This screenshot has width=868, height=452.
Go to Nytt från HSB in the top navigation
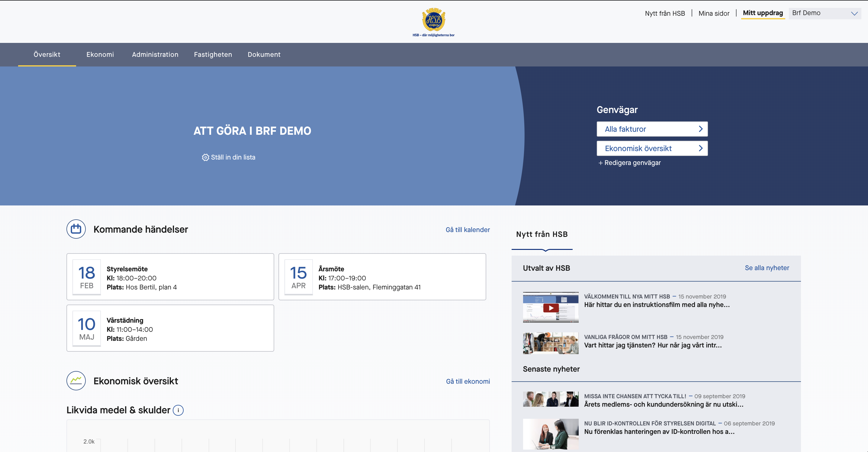(665, 14)
